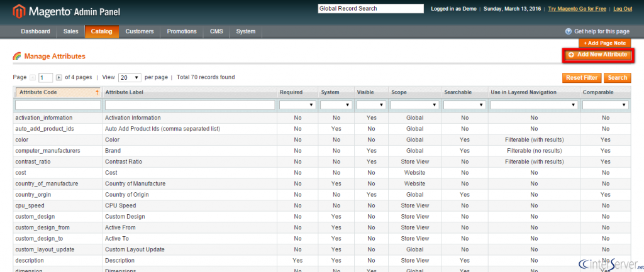Viewport: 644px width, 272px height.
Task: Click Add New Attribute button
Action: [x=598, y=55]
